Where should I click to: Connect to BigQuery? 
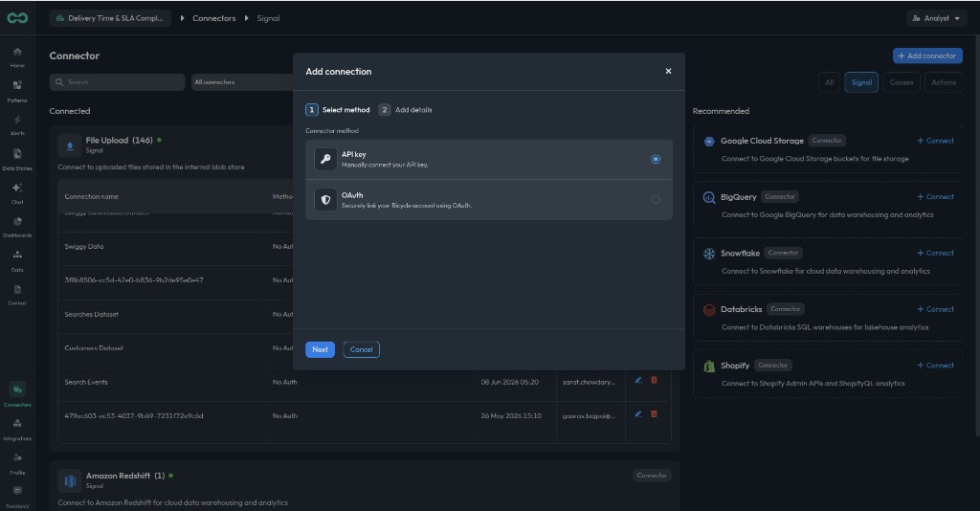coord(935,197)
